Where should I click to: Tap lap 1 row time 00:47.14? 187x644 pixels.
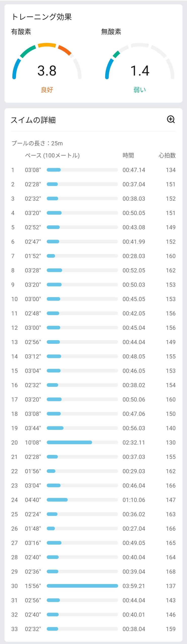(x=134, y=170)
